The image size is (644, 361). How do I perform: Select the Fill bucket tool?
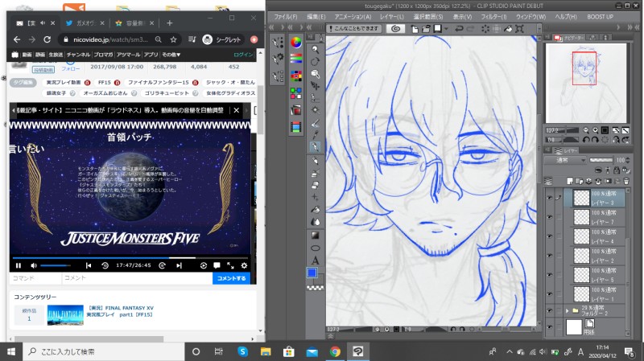pos(315,210)
